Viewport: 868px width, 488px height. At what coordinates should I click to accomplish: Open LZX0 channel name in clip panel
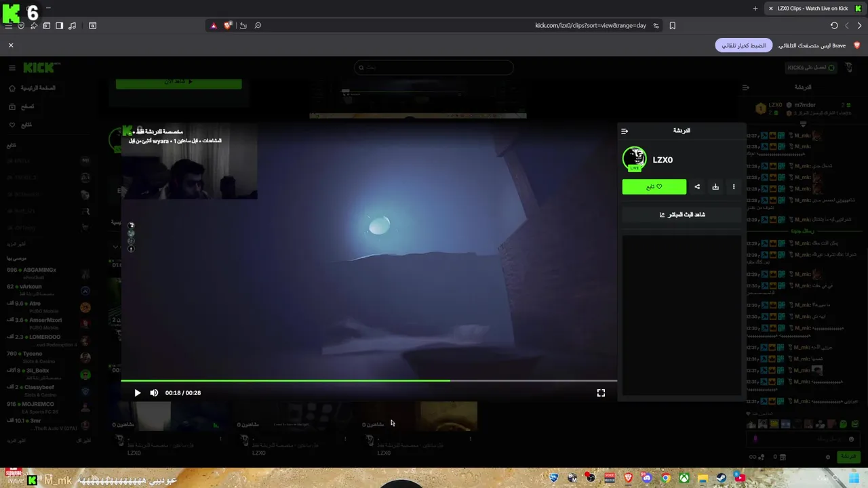[663, 160]
